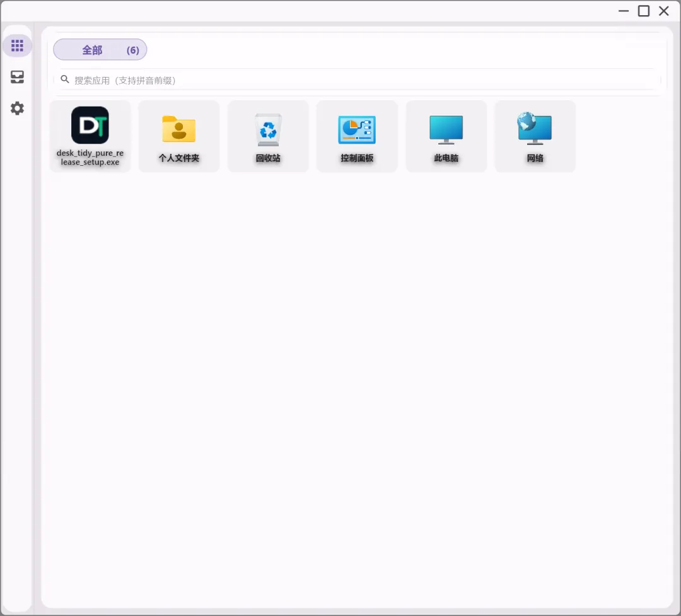Open settings gear in sidebar

(x=17, y=108)
